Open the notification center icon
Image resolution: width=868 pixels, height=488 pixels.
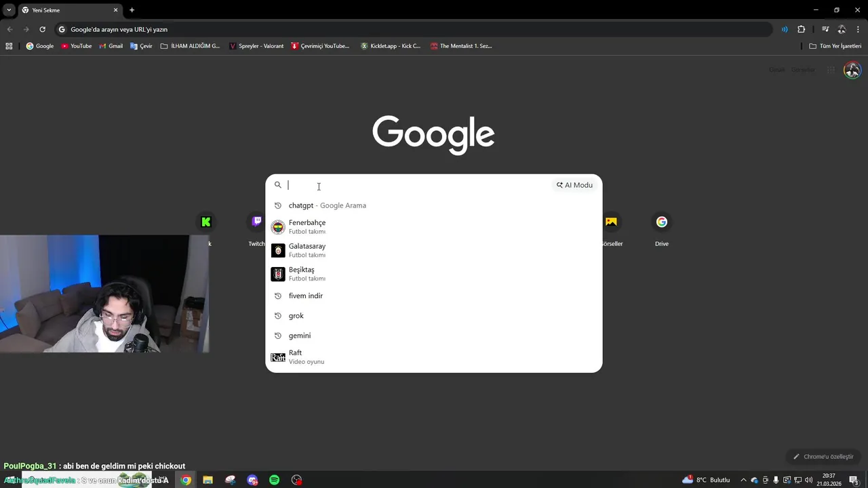(x=854, y=480)
